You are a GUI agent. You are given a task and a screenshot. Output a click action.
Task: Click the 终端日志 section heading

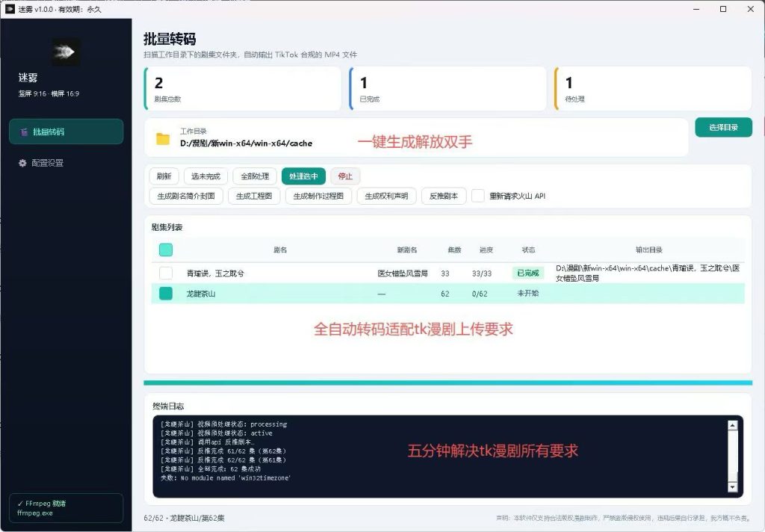point(168,406)
